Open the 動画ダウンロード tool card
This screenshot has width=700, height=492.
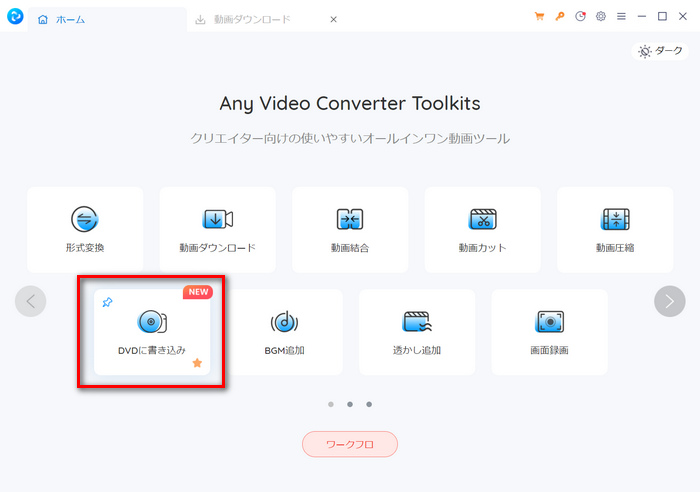217,229
